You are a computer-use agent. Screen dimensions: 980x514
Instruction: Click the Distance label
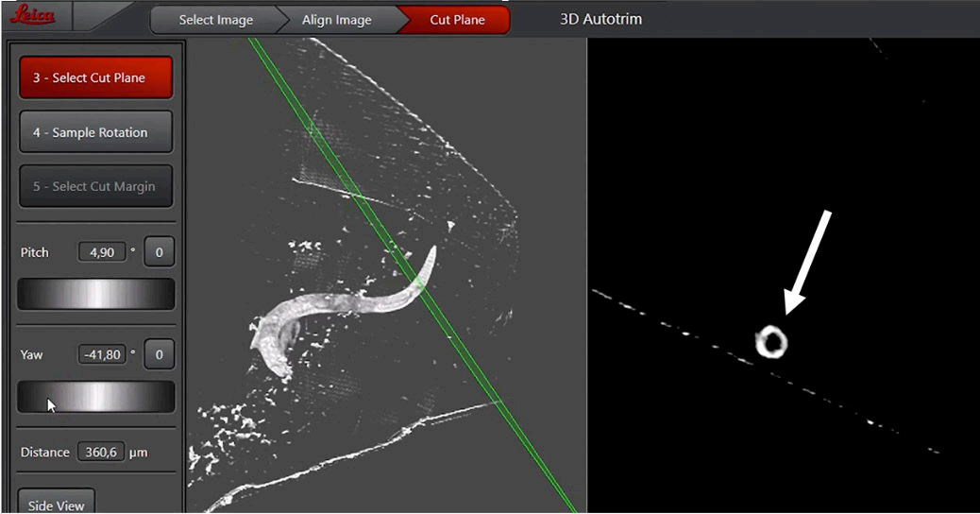coord(45,452)
